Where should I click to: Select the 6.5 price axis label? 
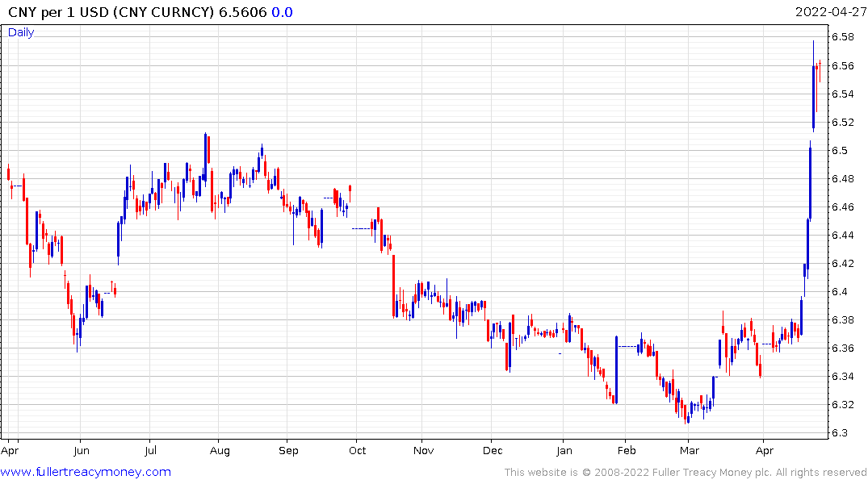point(839,151)
